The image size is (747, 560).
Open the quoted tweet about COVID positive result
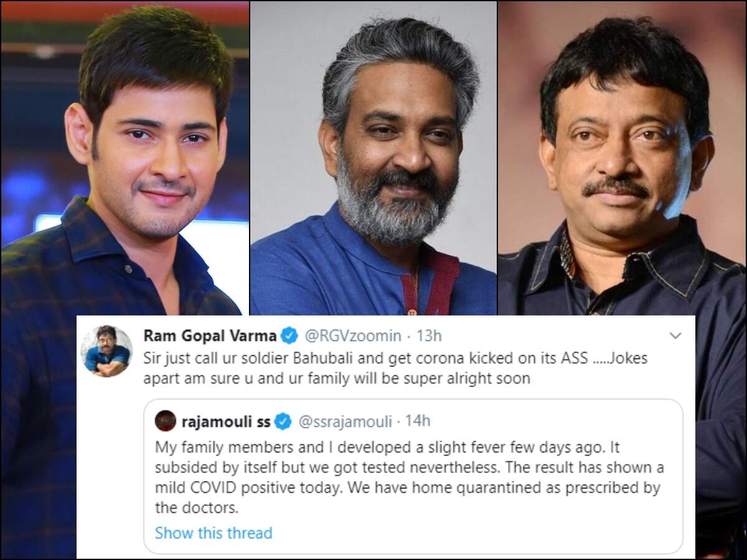point(413,477)
